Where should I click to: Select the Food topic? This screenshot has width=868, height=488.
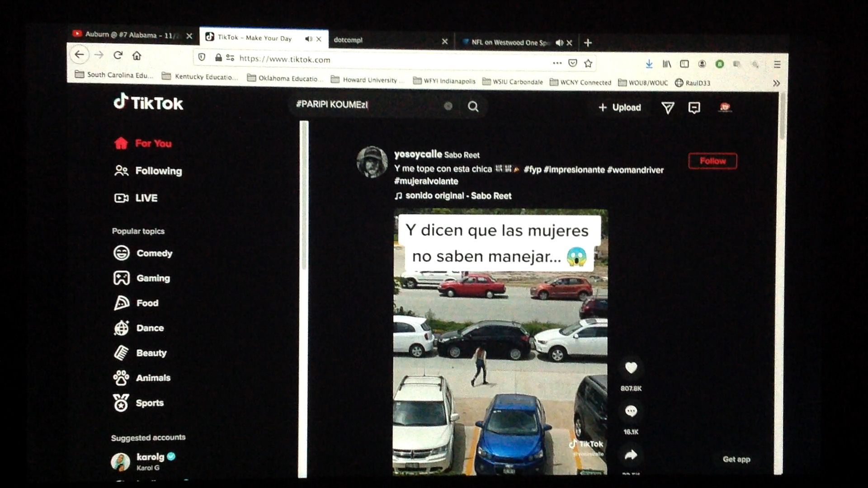tap(136, 303)
